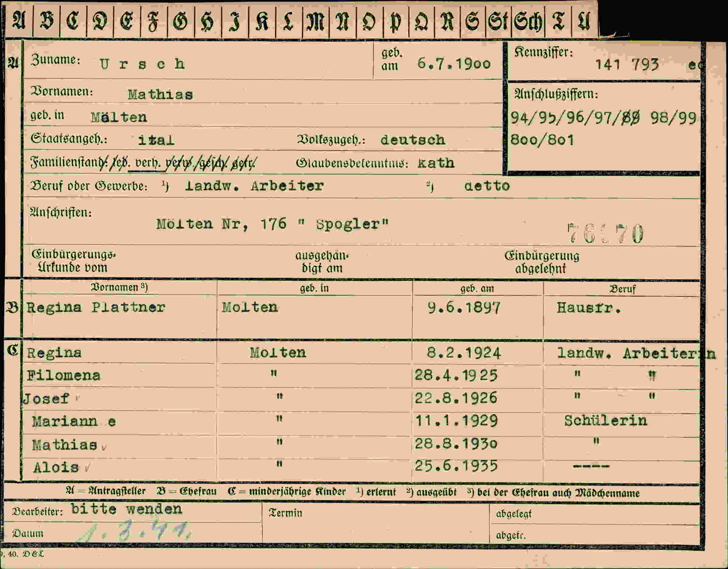Image resolution: width=728 pixels, height=569 pixels.
Task: Click 'Molten' birthplace in Regina child row
Action: pos(278,353)
